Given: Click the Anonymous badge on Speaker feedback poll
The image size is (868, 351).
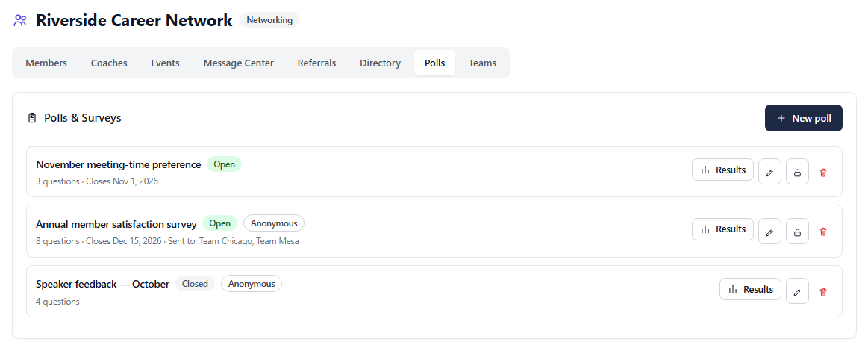Looking at the screenshot, I should [x=252, y=284].
